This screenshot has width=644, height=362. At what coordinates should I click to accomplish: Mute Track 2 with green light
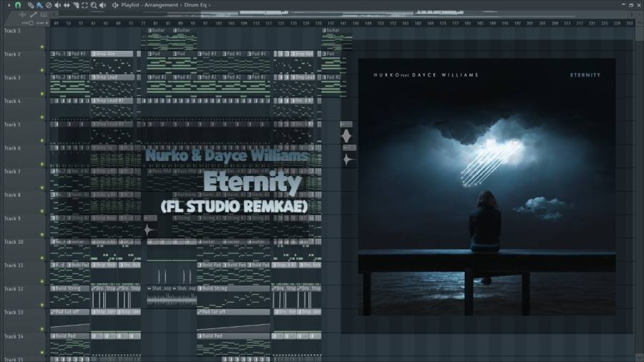point(42,70)
